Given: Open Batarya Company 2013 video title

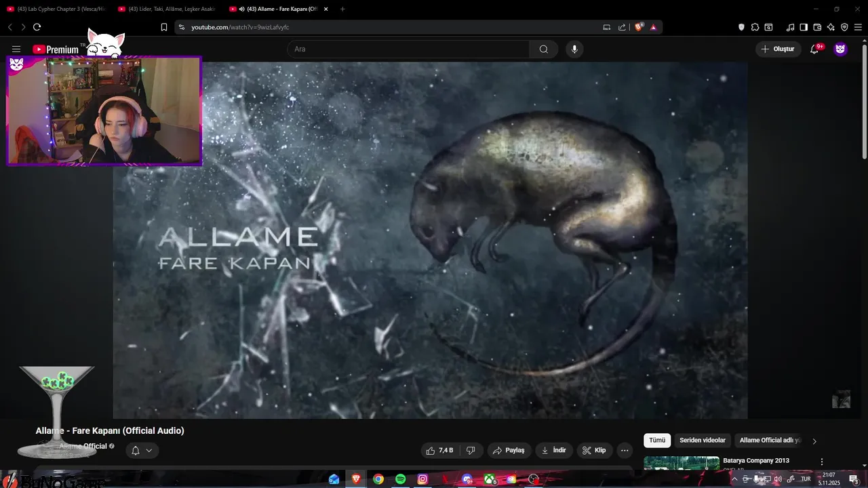Looking at the screenshot, I should point(756,461).
